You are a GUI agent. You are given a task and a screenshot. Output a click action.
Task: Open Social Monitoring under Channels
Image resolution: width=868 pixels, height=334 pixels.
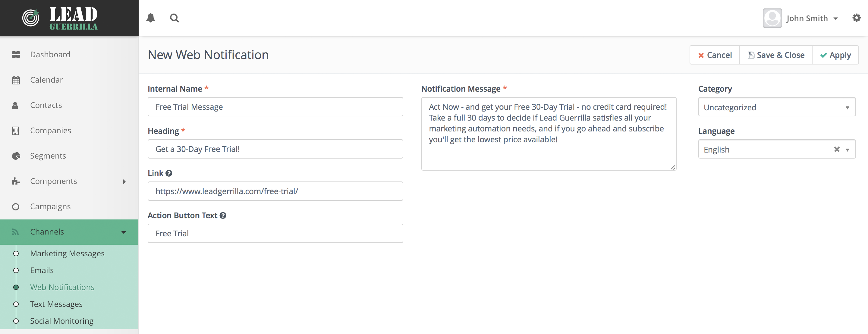pos(62,321)
